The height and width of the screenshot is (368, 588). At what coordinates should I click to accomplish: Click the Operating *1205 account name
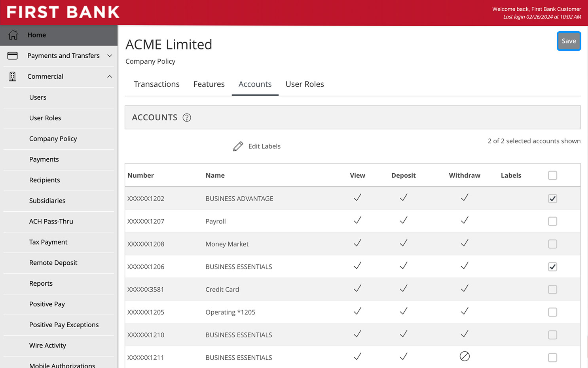click(230, 312)
